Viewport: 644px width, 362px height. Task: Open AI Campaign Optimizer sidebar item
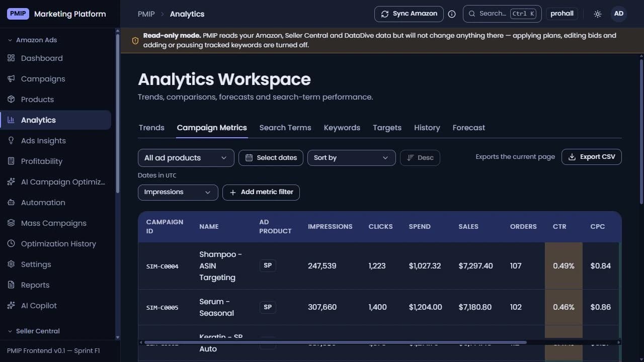click(55, 182)
